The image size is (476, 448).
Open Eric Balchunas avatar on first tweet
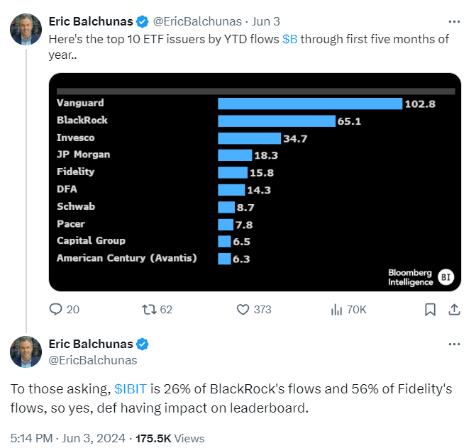pos(26,30)
